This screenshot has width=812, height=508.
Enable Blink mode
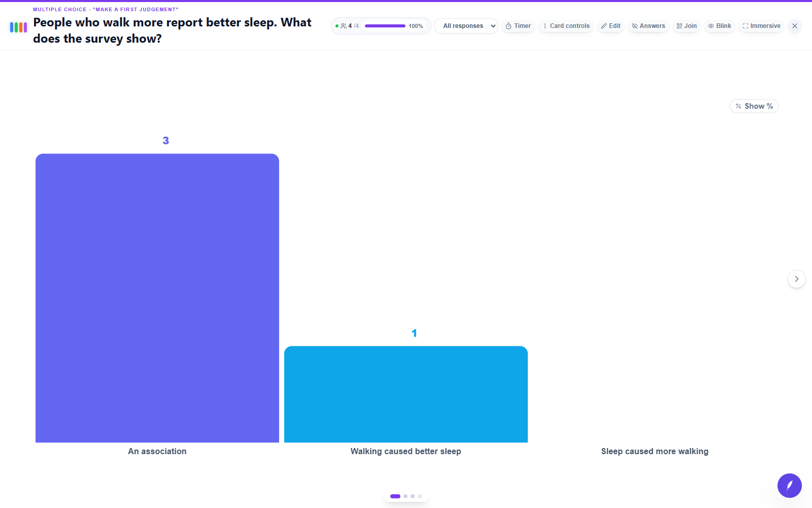(x=720, y=26)
